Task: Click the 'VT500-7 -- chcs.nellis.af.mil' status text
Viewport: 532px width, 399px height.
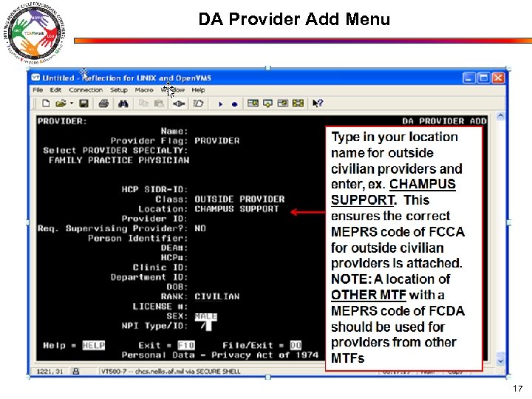Action: [171, 371]
